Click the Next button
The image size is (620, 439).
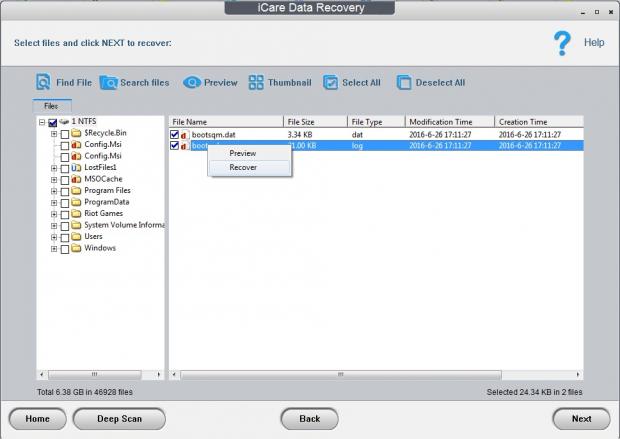[581, 419]
